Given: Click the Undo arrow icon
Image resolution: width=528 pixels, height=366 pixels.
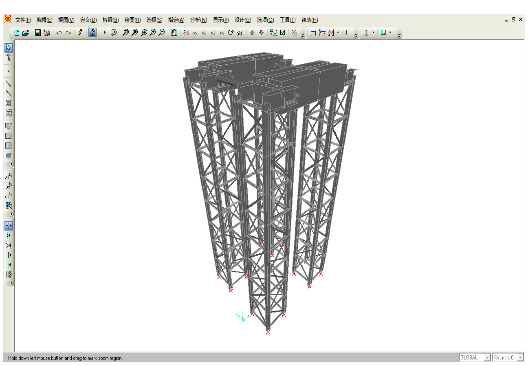Looking at the screenshot, I should click(x=59, y=33).
